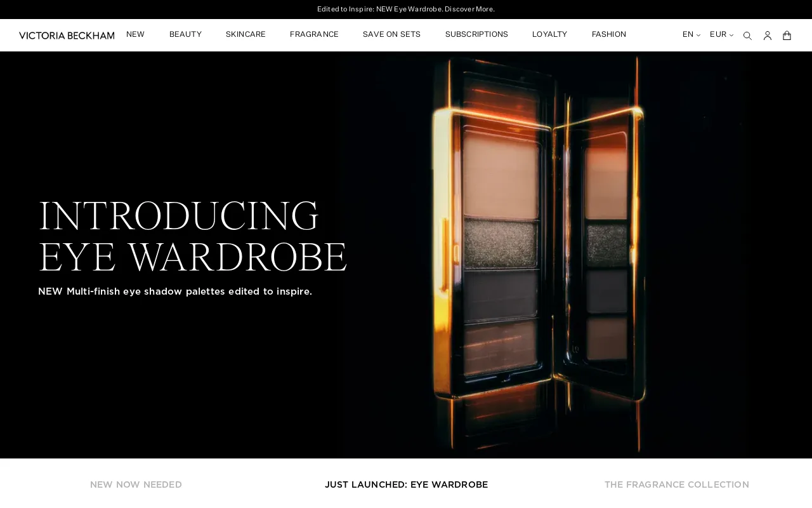This screenshot has height=508, width=812.
Task: Open the LOYALTY page
Action: 549,35
